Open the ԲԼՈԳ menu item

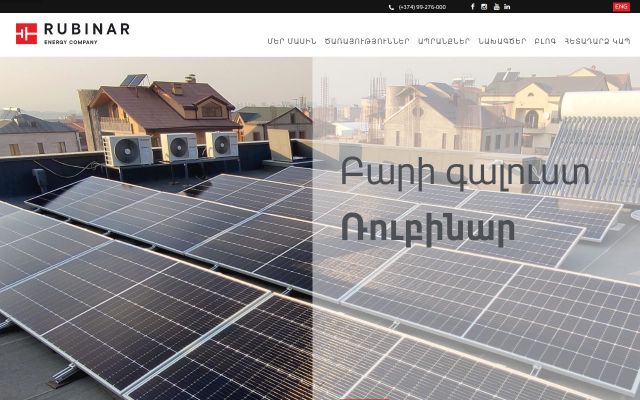[545, 41]
